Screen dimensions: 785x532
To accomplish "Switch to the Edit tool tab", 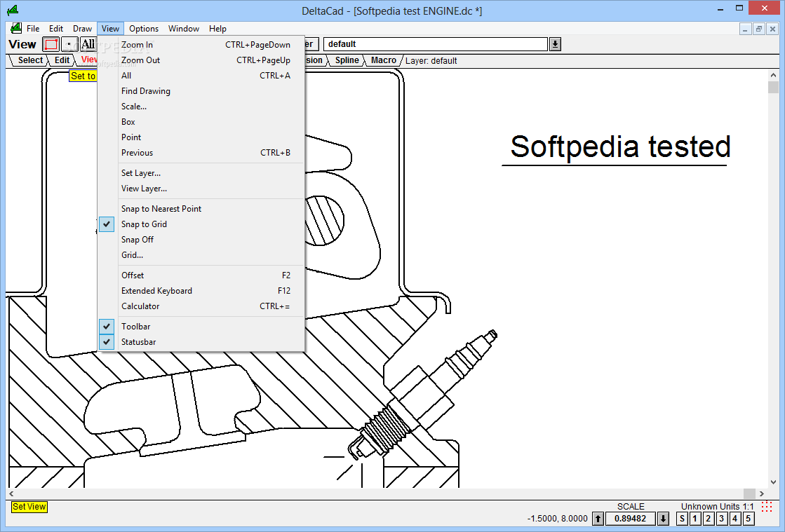I will click(x=62, y=60).
